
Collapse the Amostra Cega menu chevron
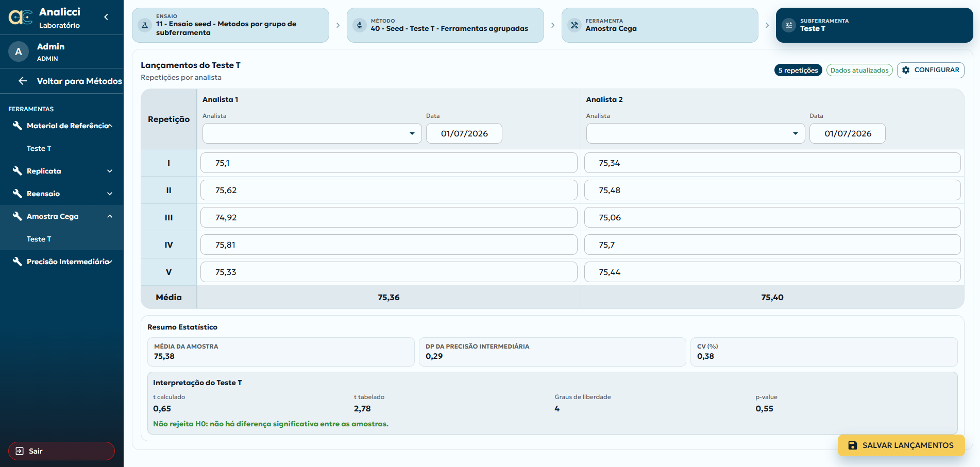pyautogui.click(x=110, y=216)
